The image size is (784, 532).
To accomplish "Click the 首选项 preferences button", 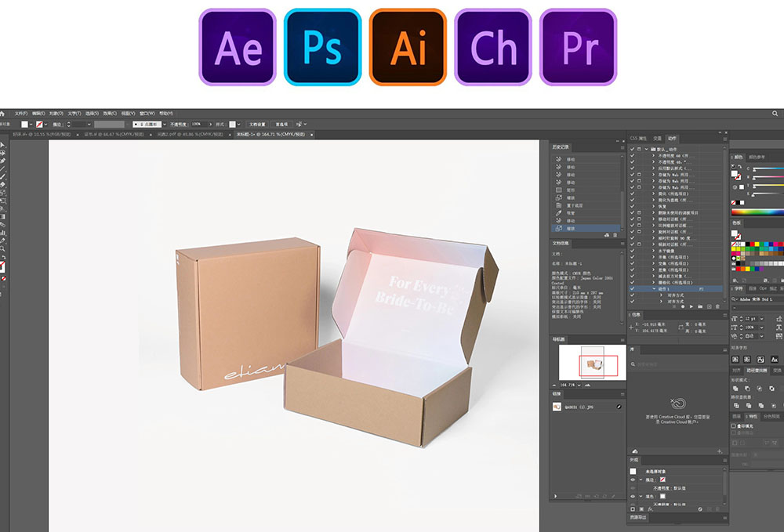I will 282,125.
